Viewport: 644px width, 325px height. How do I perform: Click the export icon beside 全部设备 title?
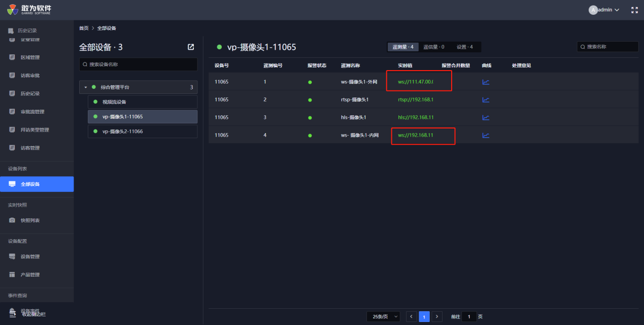coord(191,47)
